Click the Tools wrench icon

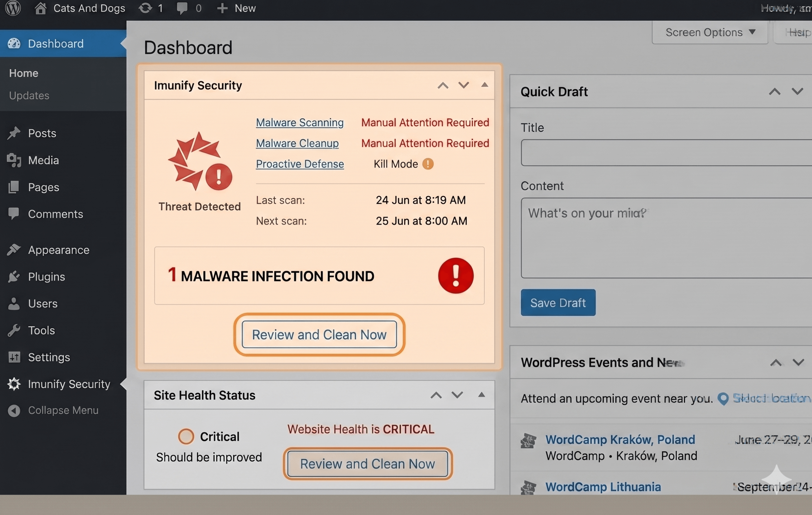pyautogui.click(x=14, y=330)
